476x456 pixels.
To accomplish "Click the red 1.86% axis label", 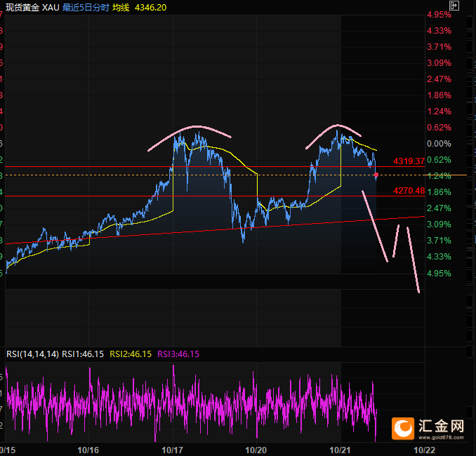I will (x=439, y=95).
